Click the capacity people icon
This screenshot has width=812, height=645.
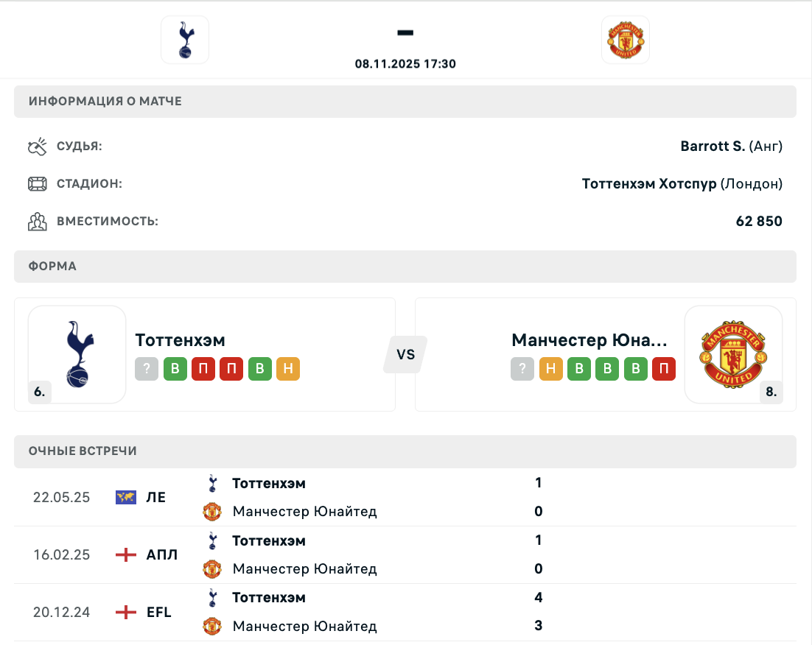click(x=37, y=222)
